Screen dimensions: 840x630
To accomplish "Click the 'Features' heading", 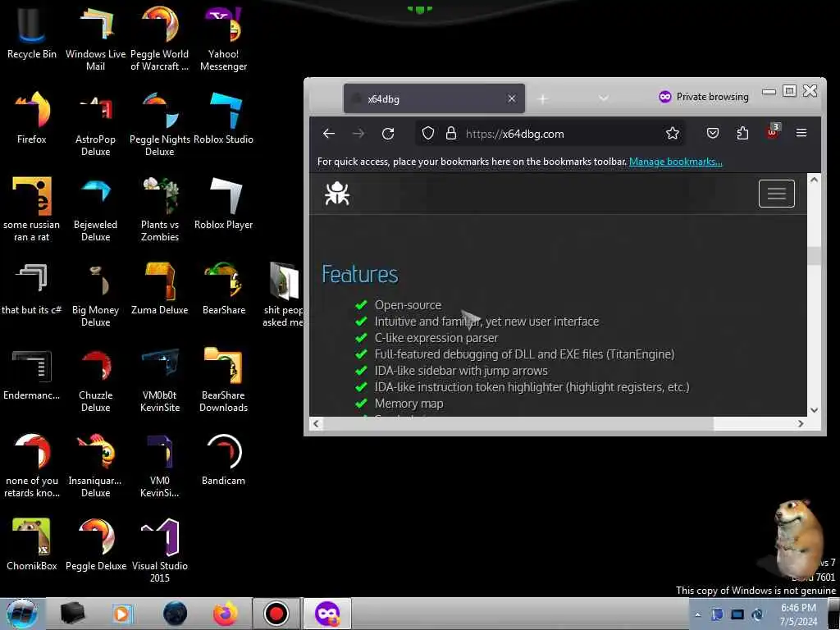I will 359,274.
